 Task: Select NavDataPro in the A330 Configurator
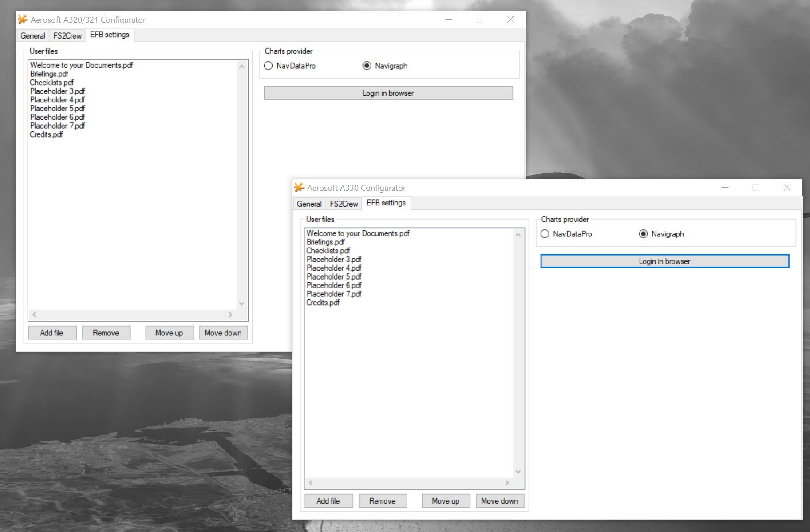click(545, 234)
